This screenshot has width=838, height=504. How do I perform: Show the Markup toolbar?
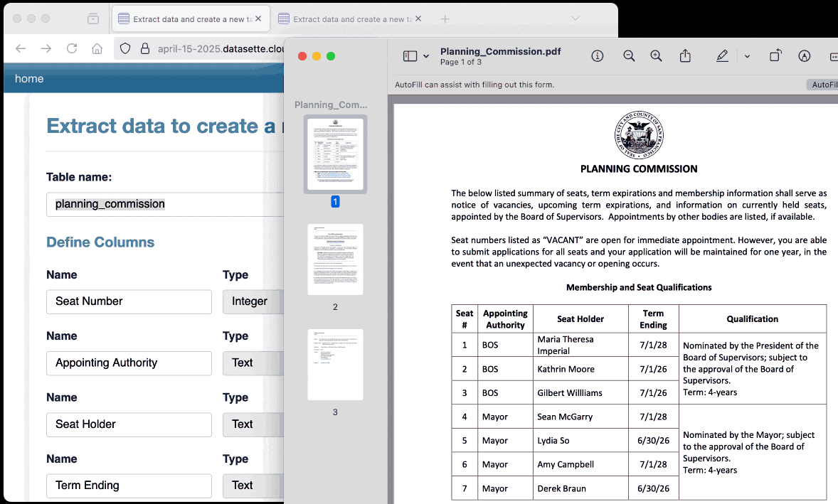point(805,56)
